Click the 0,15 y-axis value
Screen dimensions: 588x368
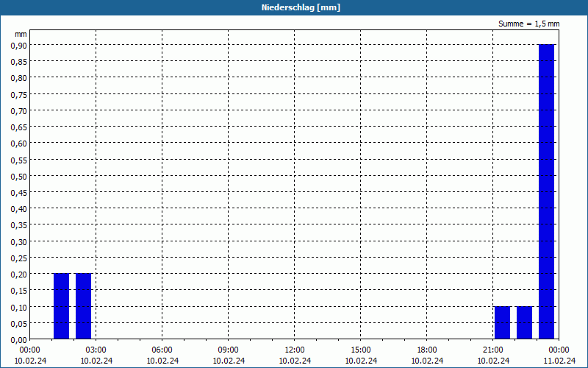coord(19,291)
